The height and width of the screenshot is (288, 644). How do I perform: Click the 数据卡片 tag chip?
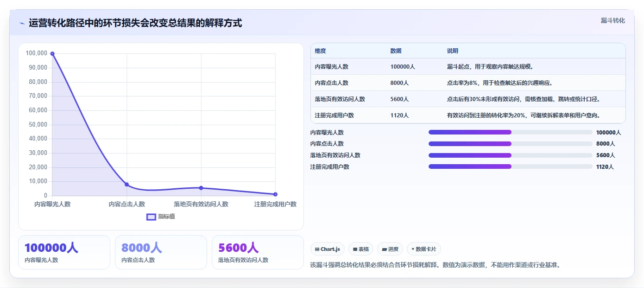424,249
